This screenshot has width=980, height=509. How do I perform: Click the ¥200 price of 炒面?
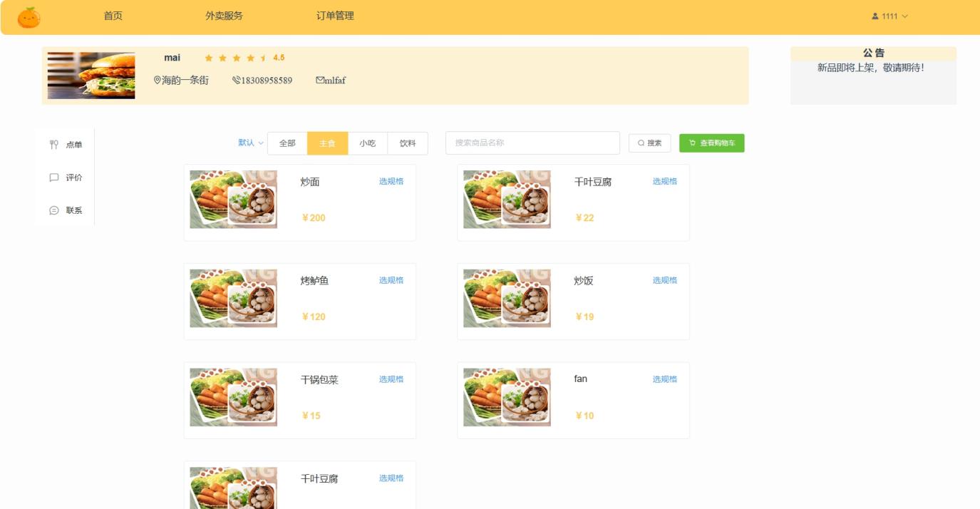click(x=314, y=218)
